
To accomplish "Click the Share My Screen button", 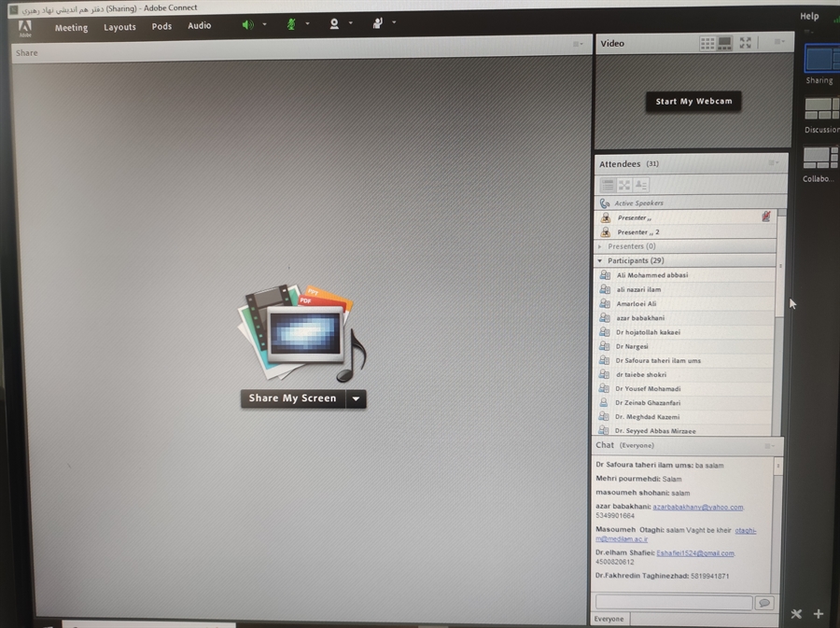I will [292, 398].
